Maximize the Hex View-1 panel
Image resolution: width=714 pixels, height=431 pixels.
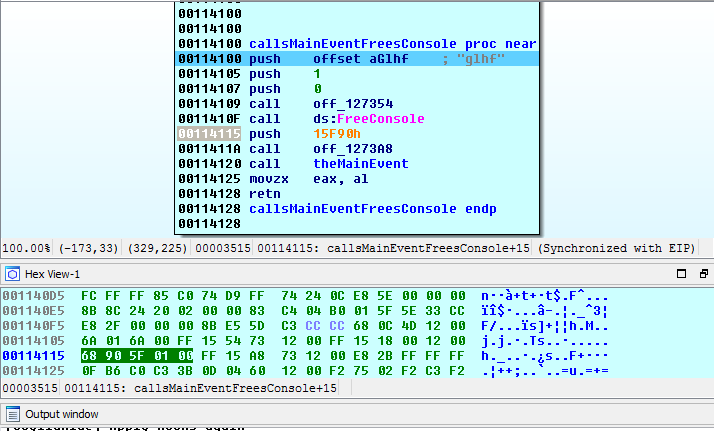click(681, 274)
